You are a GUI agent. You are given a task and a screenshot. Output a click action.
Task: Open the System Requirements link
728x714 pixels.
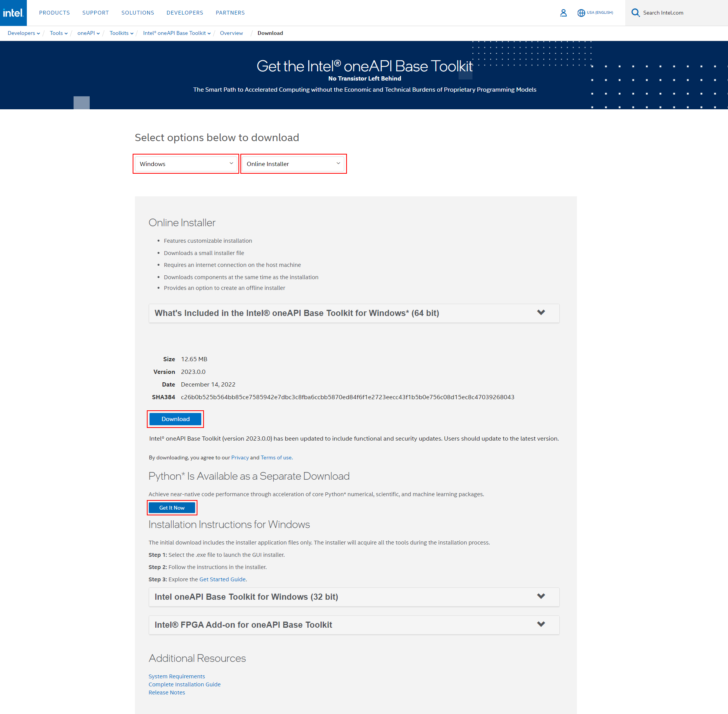pyautogui.click(x=177, y=676)
